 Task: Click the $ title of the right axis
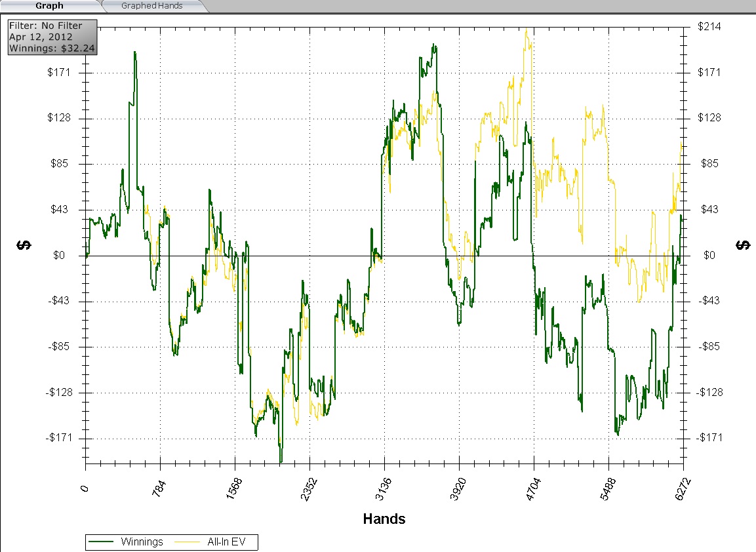click(x=744, y=245)
